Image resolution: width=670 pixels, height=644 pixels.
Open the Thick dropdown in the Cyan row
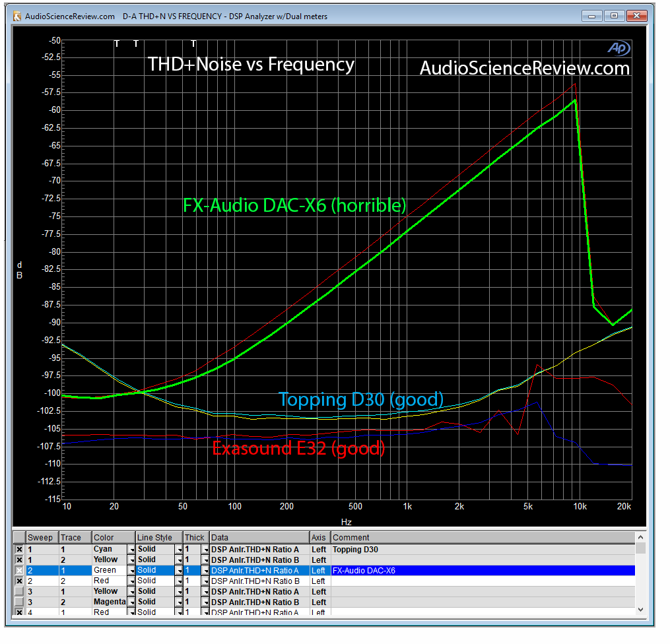(205, 550)
